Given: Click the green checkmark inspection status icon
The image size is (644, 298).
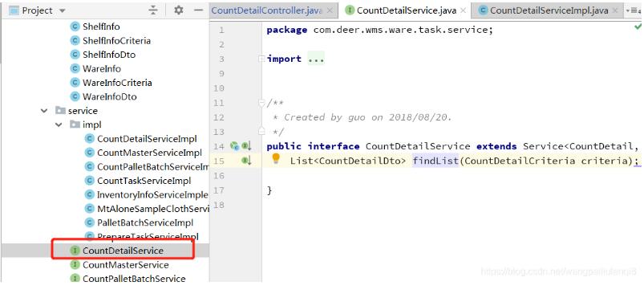Looking at the screenshot, I should [638, 27].
